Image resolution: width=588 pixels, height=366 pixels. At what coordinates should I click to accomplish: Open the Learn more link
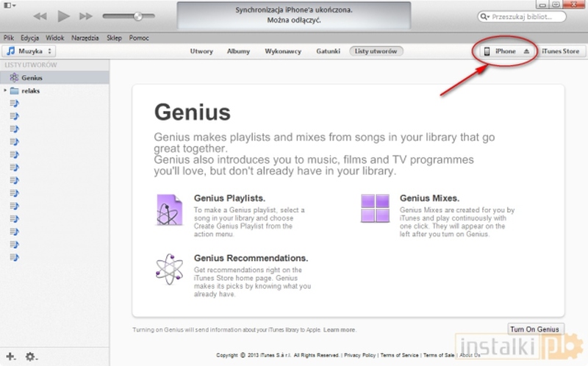339,330
